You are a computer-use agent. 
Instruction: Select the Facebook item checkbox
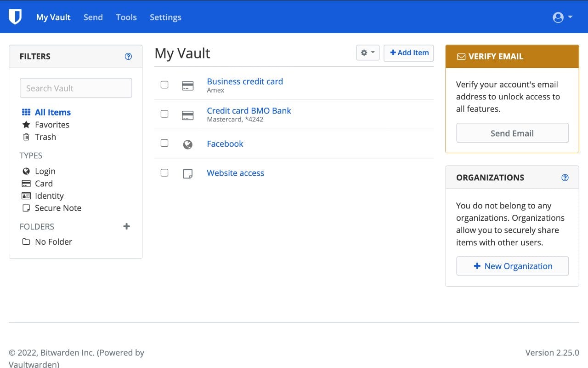[164, 143]
